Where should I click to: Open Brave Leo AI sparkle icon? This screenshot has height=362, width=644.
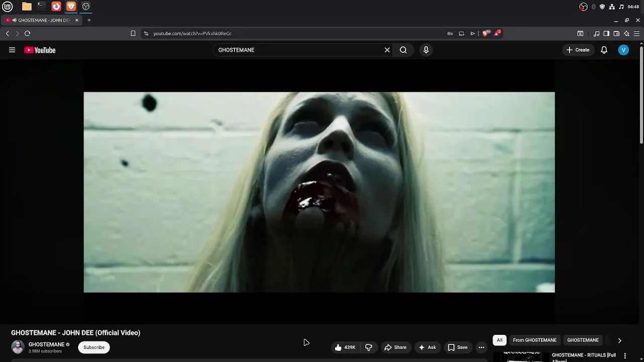click(x=626, y=34)
